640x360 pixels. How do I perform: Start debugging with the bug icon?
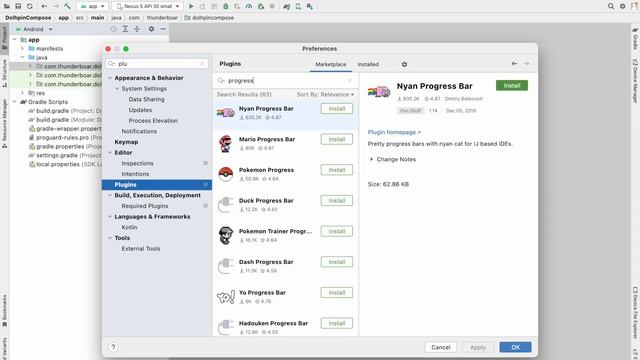coord(226,6)
